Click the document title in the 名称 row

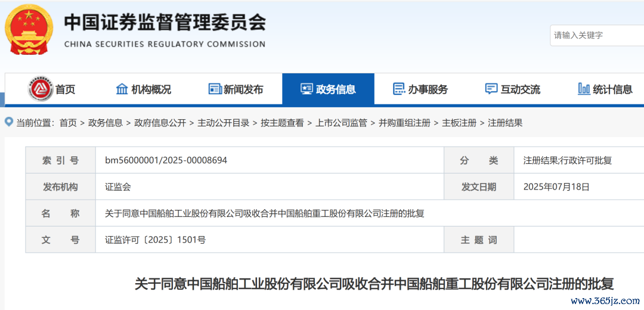click(x=265, y=213)
